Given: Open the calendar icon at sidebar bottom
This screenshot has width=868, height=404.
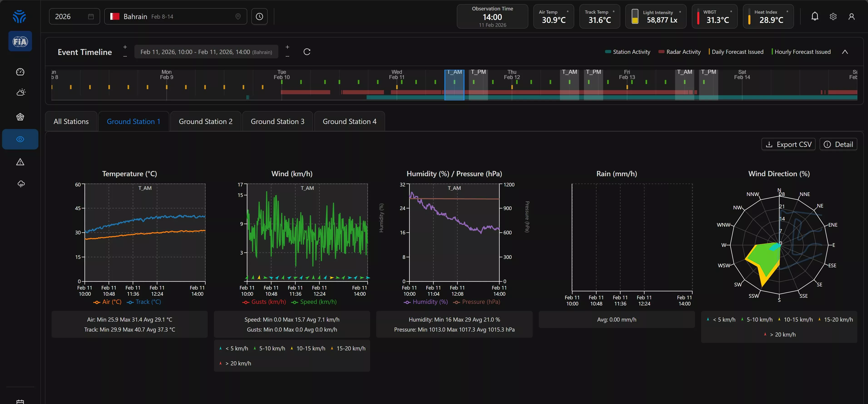Looking at the screenshot, I should [20, 401].
